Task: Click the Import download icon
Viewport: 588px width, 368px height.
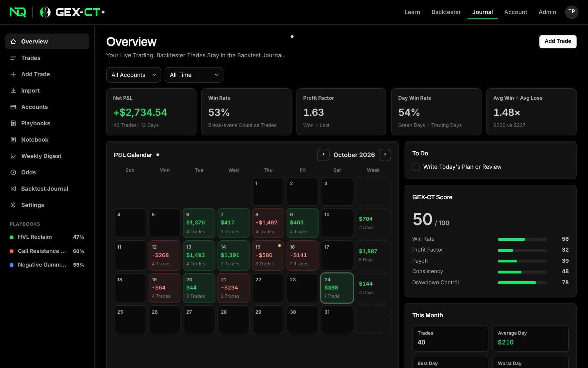Action: tap(13, 91)
